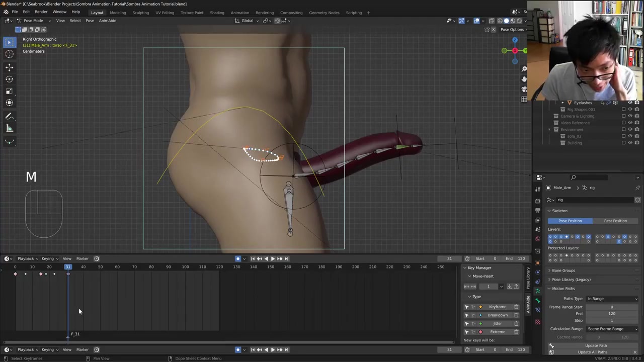Open the Calculation Range dropdown
This screenshot has width=644, height=362.
tap(612, 329)
